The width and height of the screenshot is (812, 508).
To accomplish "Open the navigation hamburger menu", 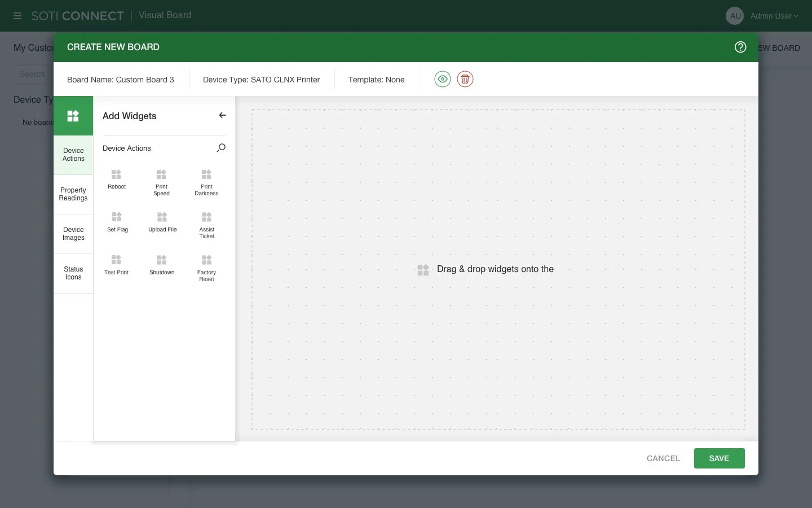I will [x=17, y=16].
